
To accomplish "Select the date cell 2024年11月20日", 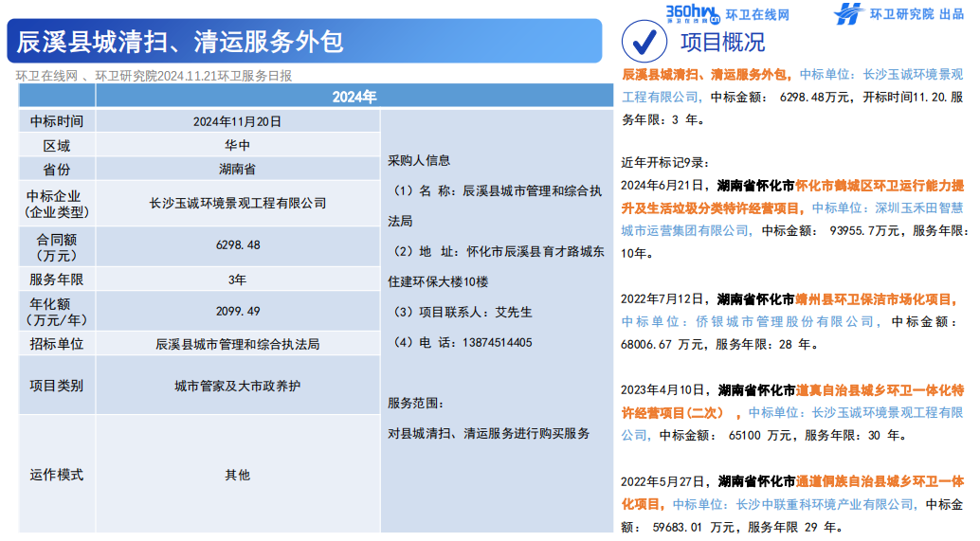I will pos(238,121).
